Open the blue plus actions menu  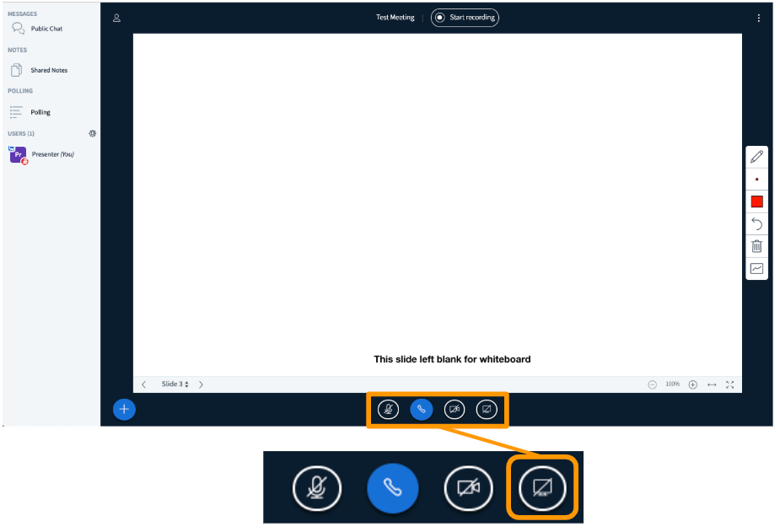(x=124, y=410)
